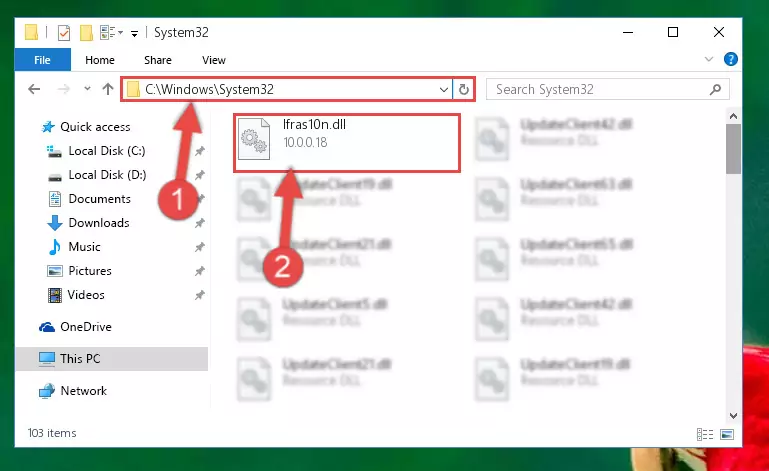Screen dimensions: 769x471
Task: Open the address bar history dropdown
Action: (x=443, y=89)
